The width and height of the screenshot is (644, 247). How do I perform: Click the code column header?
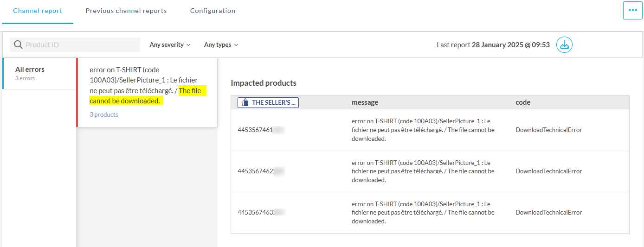coord(523,102)
